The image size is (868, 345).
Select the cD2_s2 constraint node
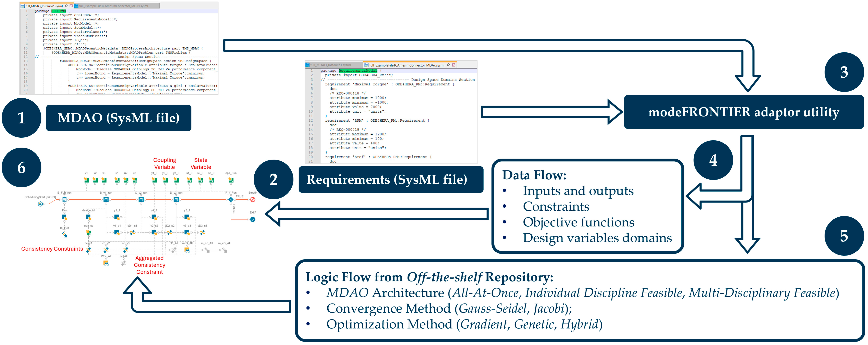click(169, 232)
